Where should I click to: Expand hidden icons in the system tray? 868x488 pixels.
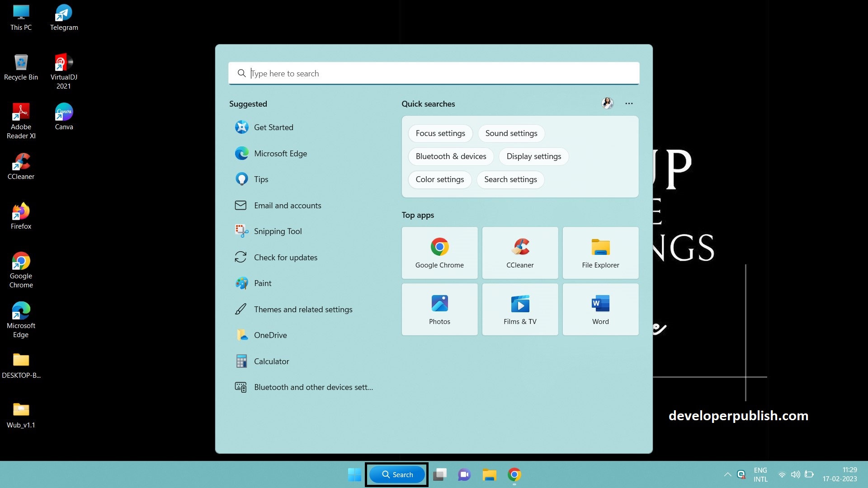click(x=727, y=474)
